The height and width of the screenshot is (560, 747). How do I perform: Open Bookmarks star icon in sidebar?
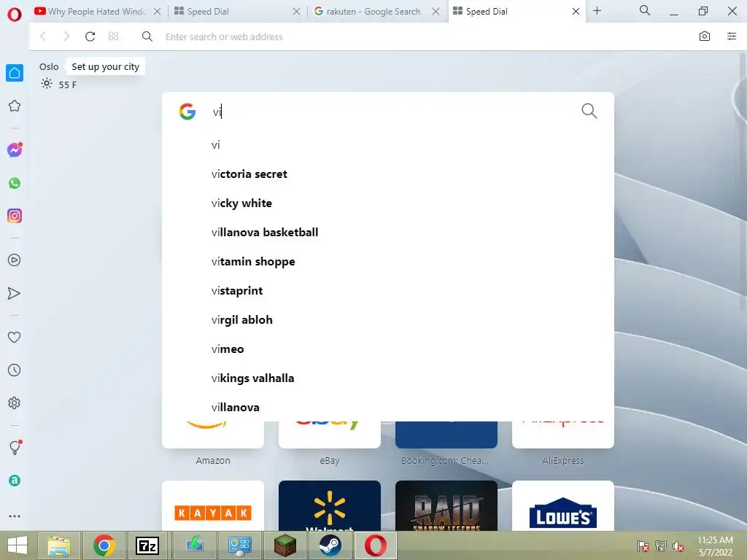tap(15, 106)
